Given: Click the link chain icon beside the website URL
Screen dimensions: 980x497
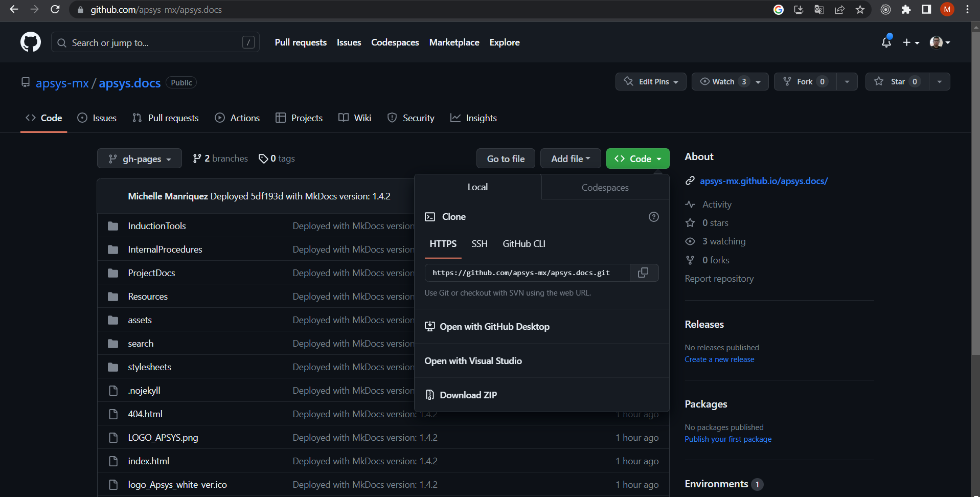Looking at the screenshot, I should [691, 180].
